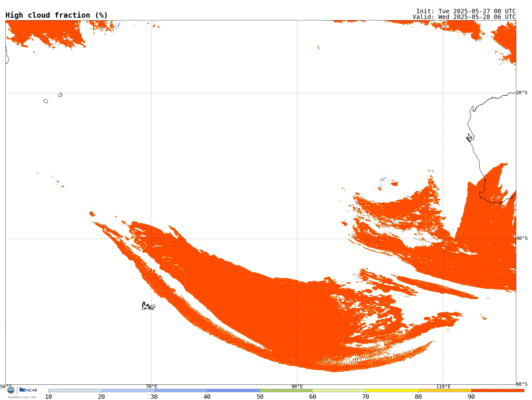Click the NSF logo icon
Screen dimensions: 532x400
click(11, 390)
